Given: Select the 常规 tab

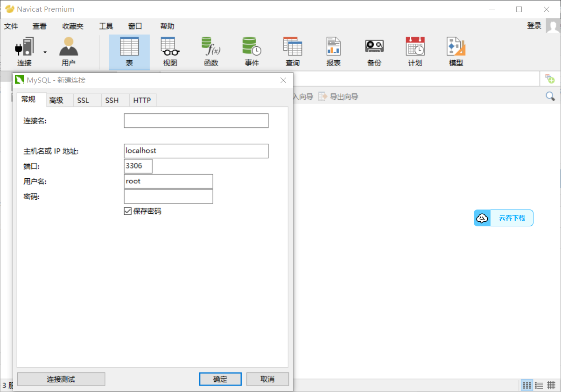Looking at the screenshot, I should pos(32,99).
